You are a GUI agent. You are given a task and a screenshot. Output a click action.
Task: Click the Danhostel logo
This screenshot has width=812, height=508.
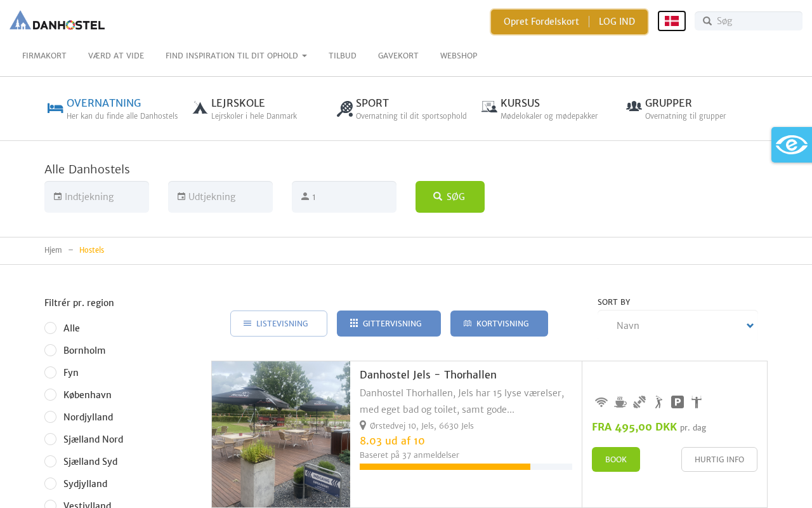[x=57, y=20]
